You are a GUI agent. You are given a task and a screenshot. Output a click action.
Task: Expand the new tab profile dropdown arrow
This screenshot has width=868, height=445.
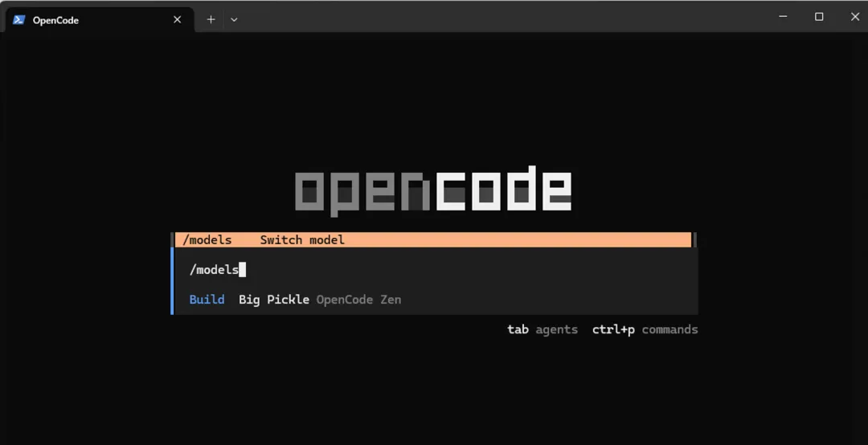coord(234,20)
